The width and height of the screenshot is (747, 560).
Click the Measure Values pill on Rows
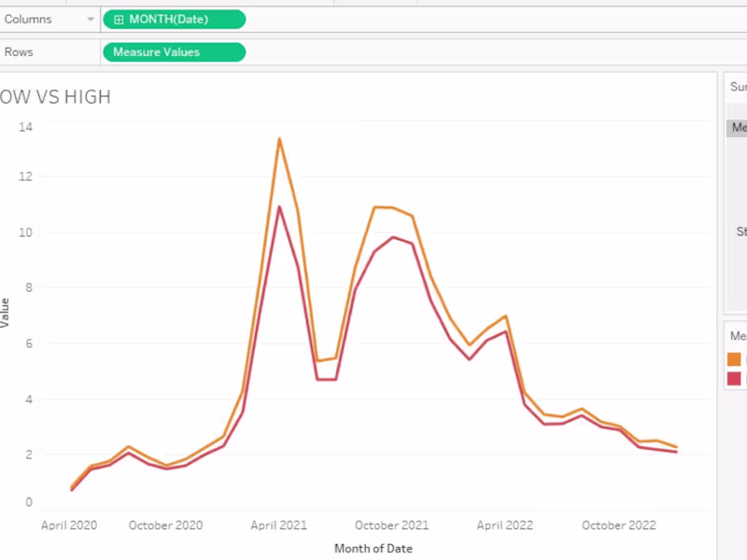pos(175,52)
